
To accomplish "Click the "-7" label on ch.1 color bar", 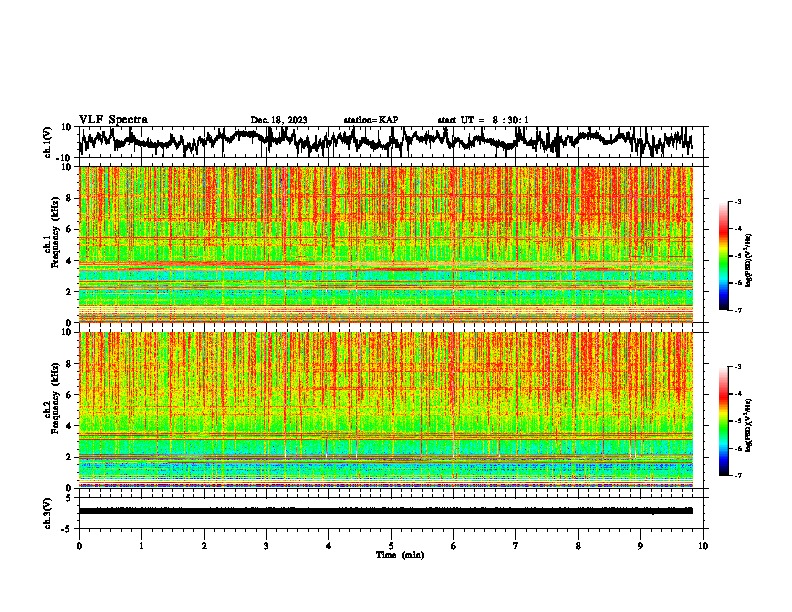I will coord(738,310).
